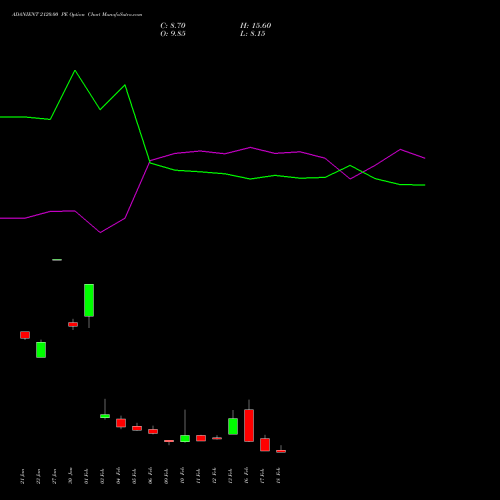Select the "09 Feb" date axis label
The width and height of the screenshot is (500, 500).
coord(166,476)
